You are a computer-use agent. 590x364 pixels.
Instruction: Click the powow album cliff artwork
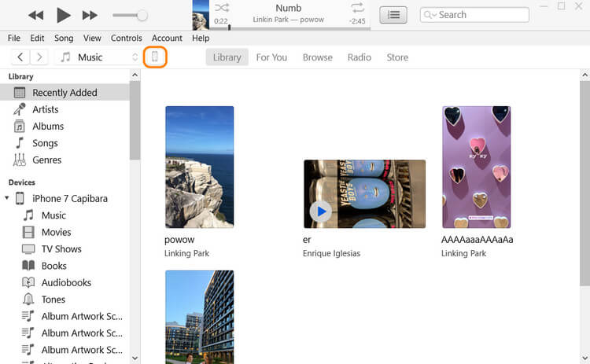click(200, 167)
